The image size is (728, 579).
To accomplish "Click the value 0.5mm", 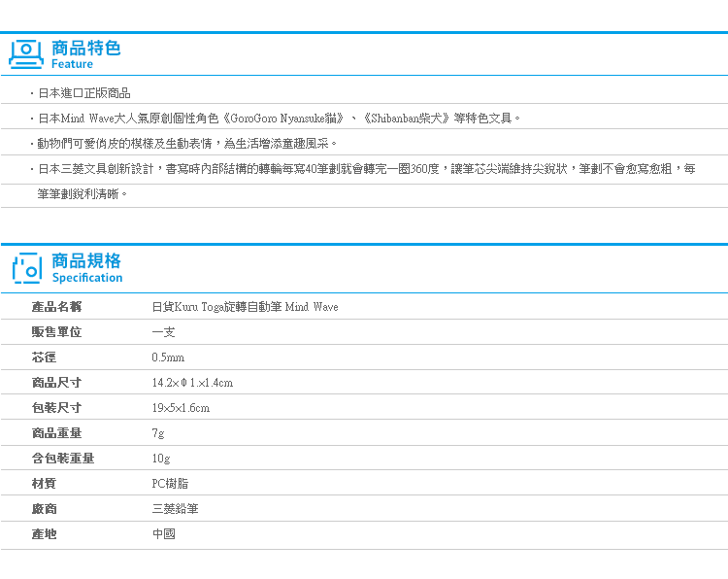I will (x=168, y=358).
